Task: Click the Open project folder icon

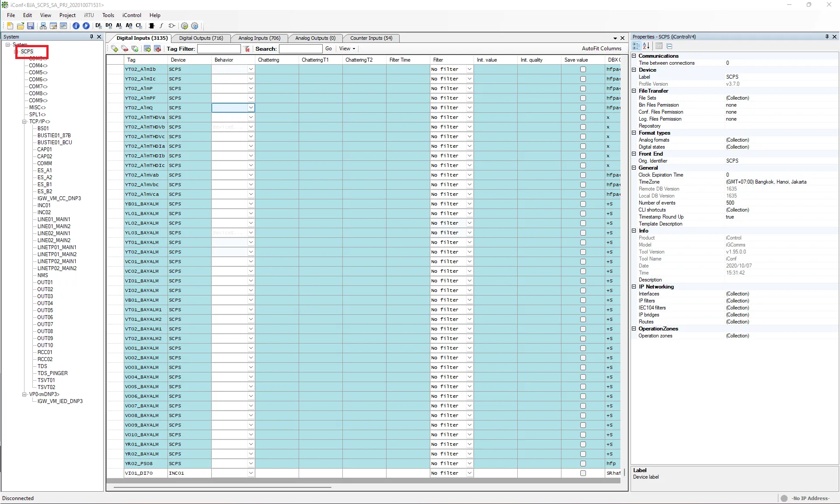Action: pos(20,26)
